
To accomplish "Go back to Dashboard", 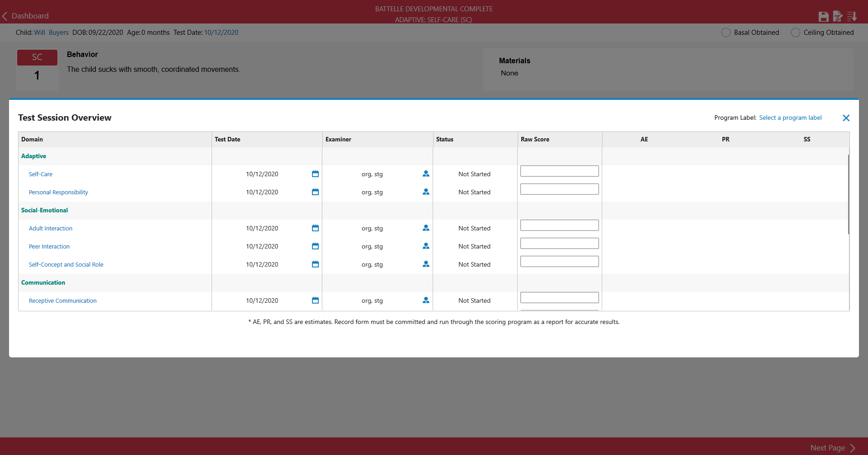I will [x=25, y=16].
